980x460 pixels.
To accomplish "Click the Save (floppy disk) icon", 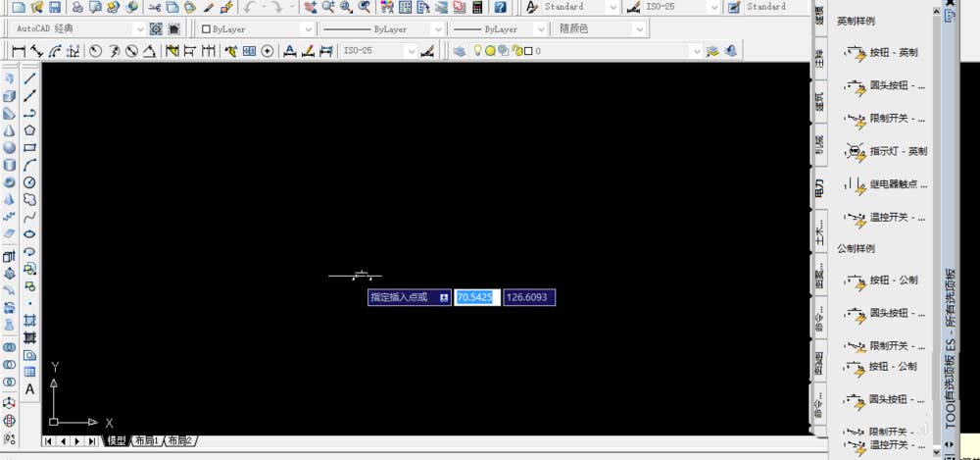I will (54, 7).
